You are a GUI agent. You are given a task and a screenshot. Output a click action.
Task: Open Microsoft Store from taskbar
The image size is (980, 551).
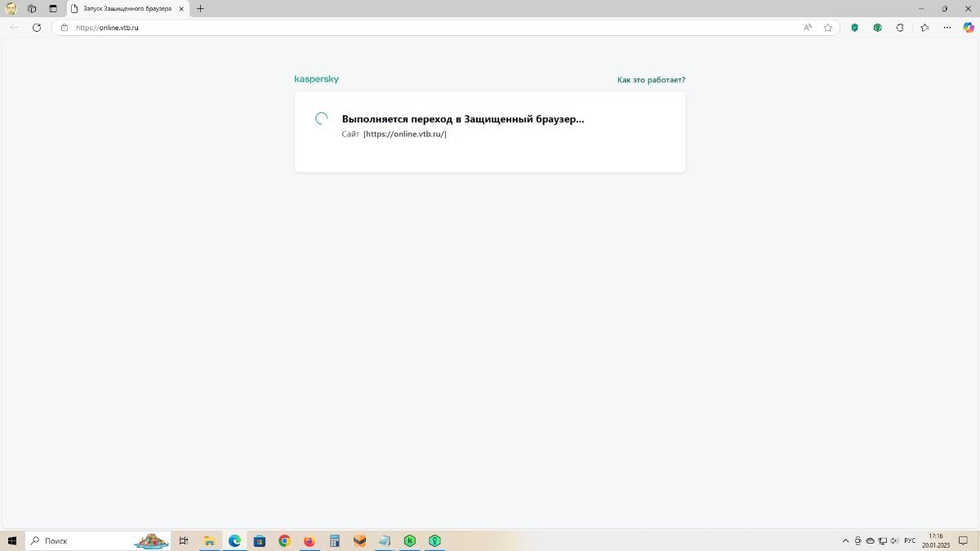pos(260,540)
